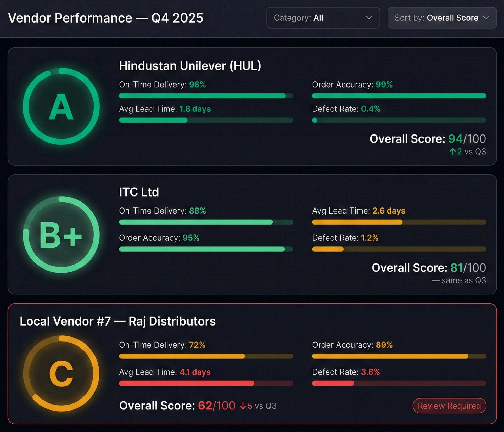Click the red down arrow trend indicator
This screenshot has height=432, width=504.
243,406
